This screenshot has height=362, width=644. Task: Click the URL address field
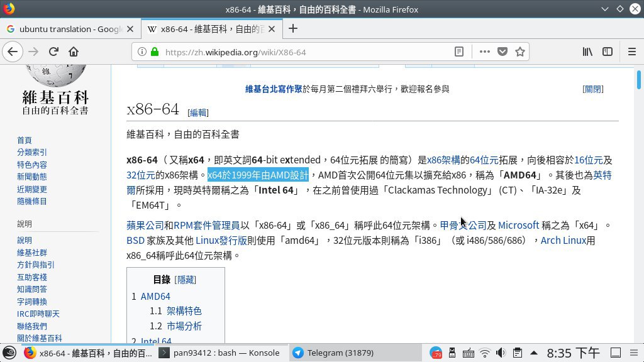click(x=306, y=52)
